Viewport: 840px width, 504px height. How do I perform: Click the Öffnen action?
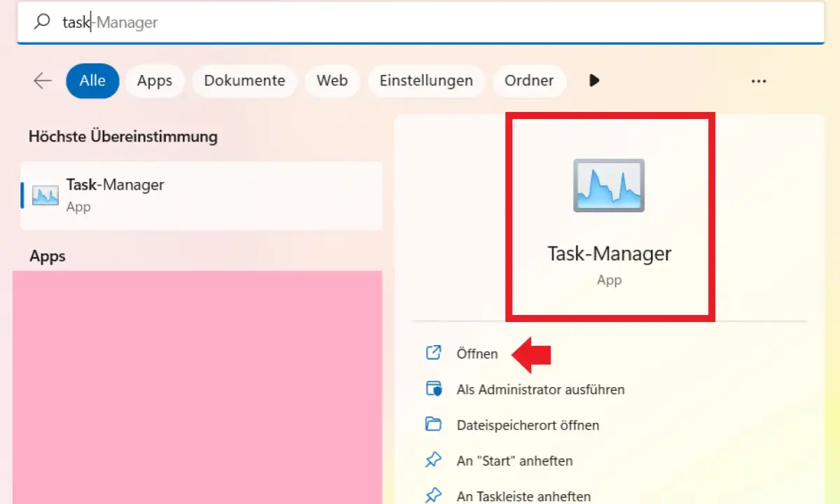477,353
